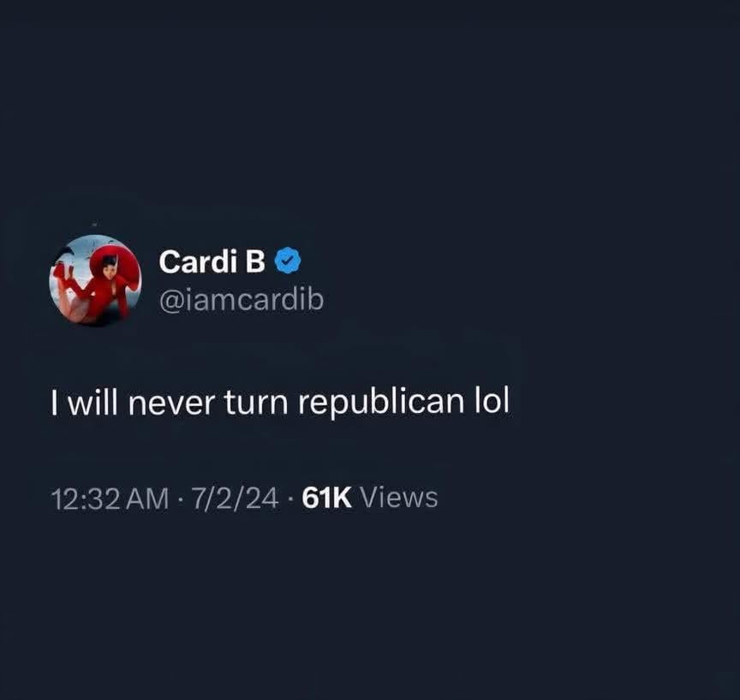Click the dot separator before 61K
This screenshot has height=700, width=740.
[290, 499]
